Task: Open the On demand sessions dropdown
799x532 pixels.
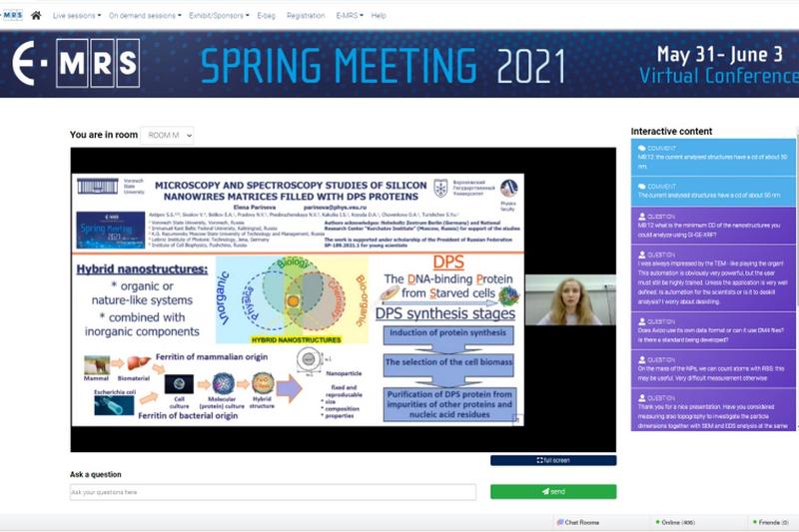Action: (x=145, y=16)
